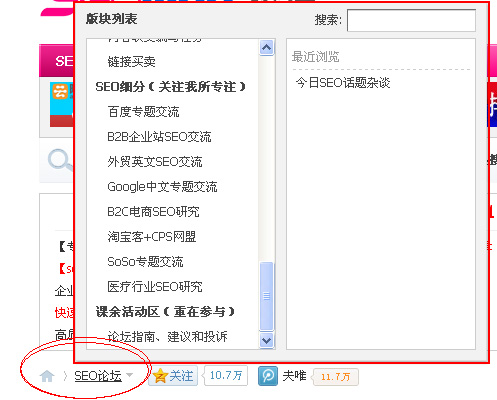Select SoSo专题交流 board
The height and width of the screenshot is (400, 497).
tap(145, 262)
